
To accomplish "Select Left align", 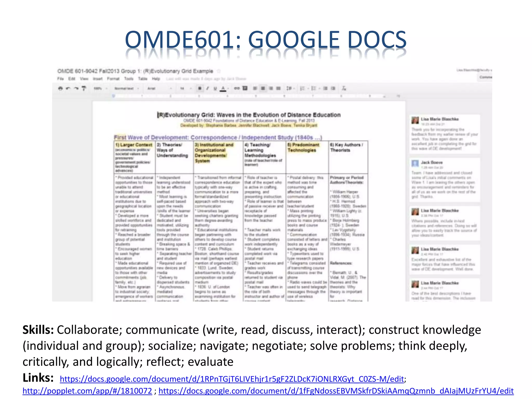I will click(x=255, y=88).
